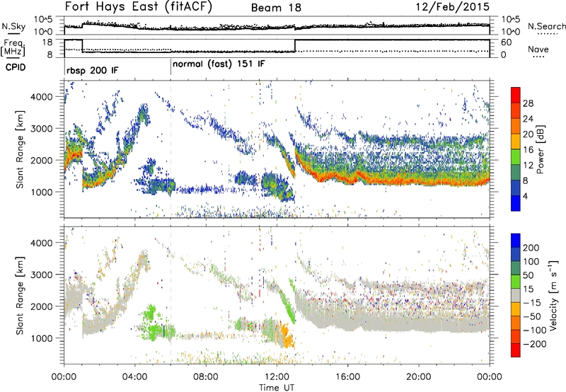Click the '20:00' time axis tick label
566x392 pixels.
[x=418, y=376]
